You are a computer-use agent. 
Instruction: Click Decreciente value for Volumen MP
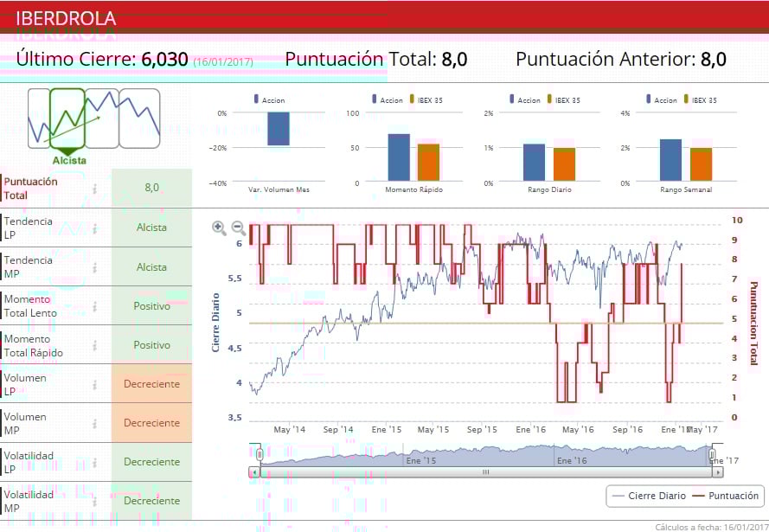tap(151, 423)
